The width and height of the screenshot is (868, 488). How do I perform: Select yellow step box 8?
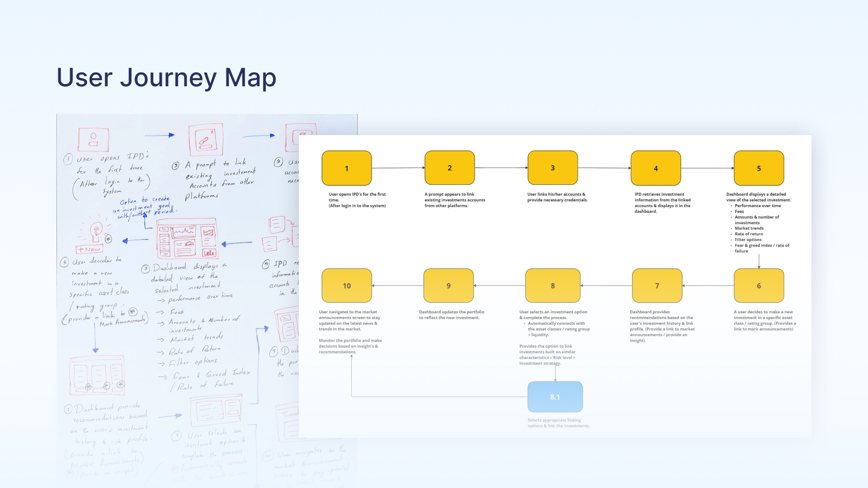[x=552, y=286]
